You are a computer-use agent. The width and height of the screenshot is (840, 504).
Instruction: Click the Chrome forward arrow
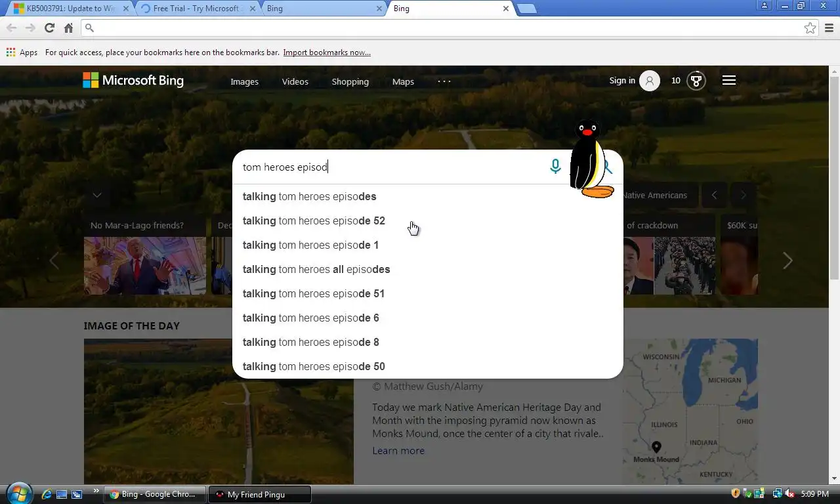(x=30, y=28)
